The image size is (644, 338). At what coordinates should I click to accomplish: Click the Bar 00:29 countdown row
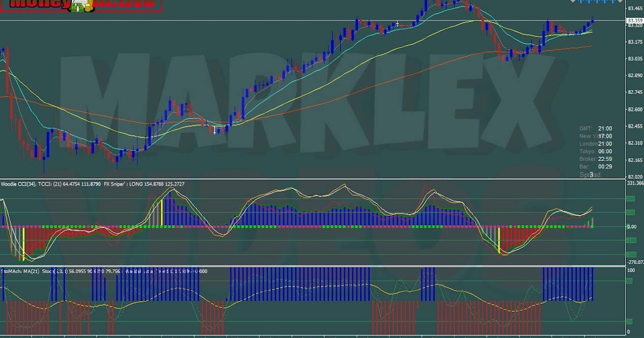coord(596,166)
